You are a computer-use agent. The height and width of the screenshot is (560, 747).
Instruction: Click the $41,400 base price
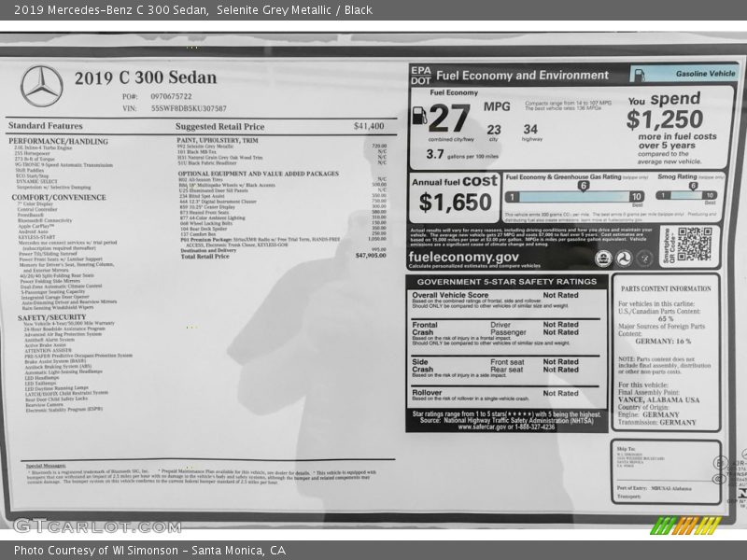(369, 126)
